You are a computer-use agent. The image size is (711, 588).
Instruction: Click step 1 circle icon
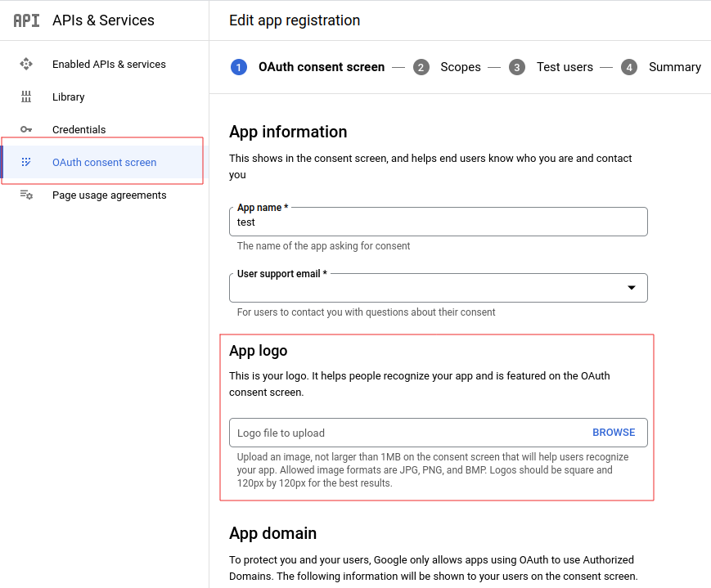click(238, 67)
